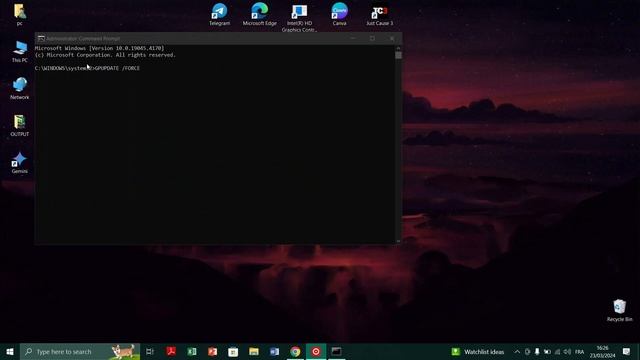Viewport: 640px width, 360px height.
Task: Open Task View from the taskbar
Action: 150,351
